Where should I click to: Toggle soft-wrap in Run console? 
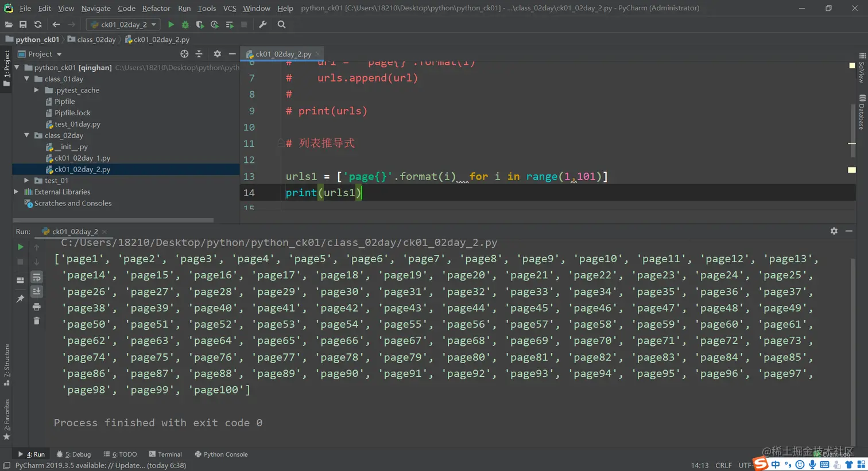[x=37, y=278]
